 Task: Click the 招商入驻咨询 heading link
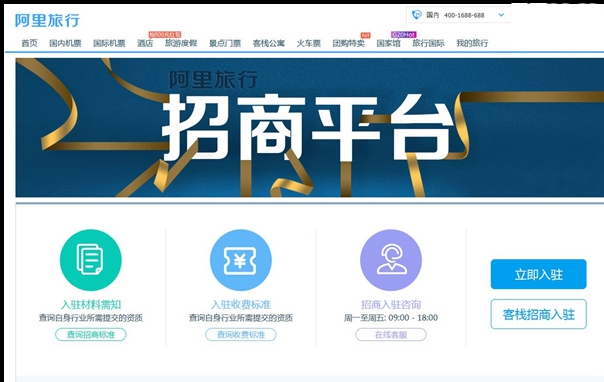click(391, 305)
